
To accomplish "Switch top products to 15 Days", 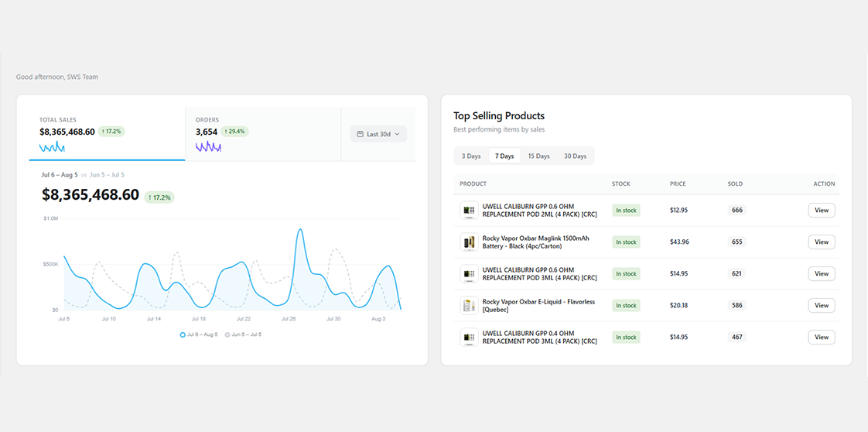I will (538, 156).
